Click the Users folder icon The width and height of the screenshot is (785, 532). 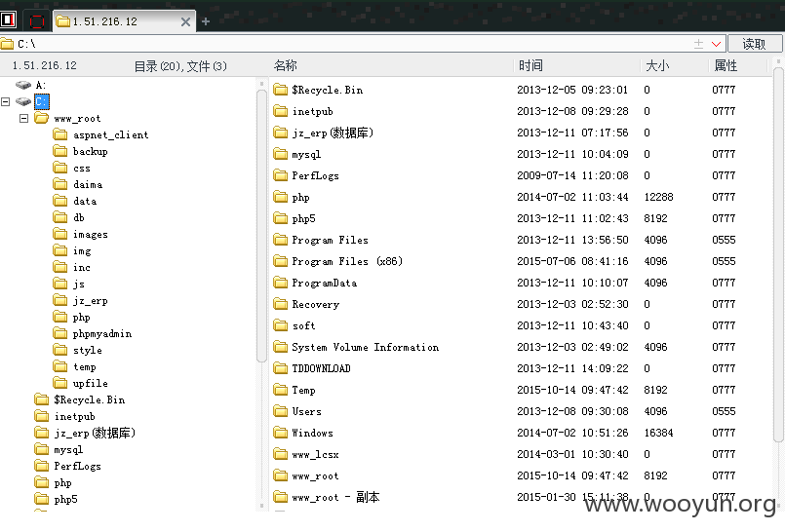tap(281, 411)
